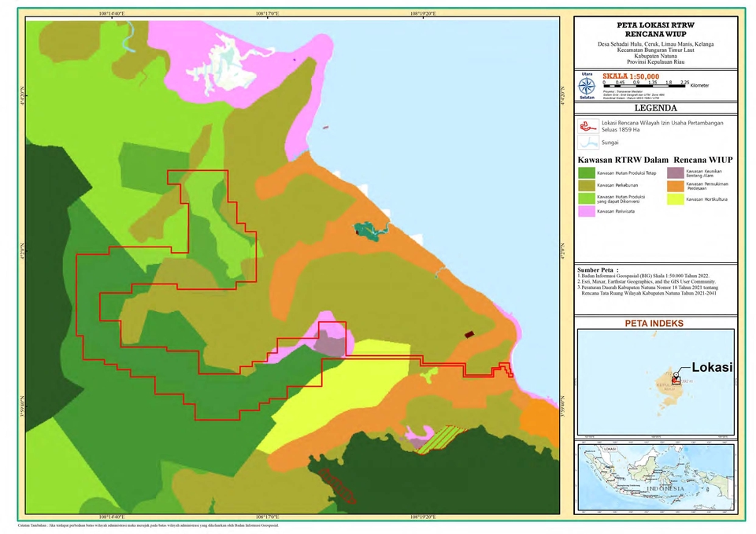The image size is (756, 534).
Task: Select the Kawasan Pariwisata legend entry
Action: coord(586,211)
